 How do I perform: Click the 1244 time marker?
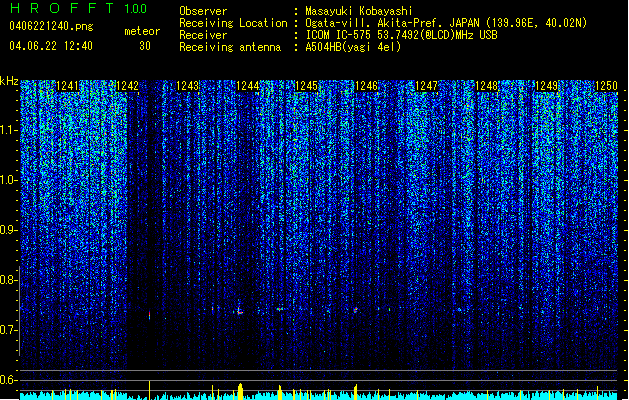(248, 86)
